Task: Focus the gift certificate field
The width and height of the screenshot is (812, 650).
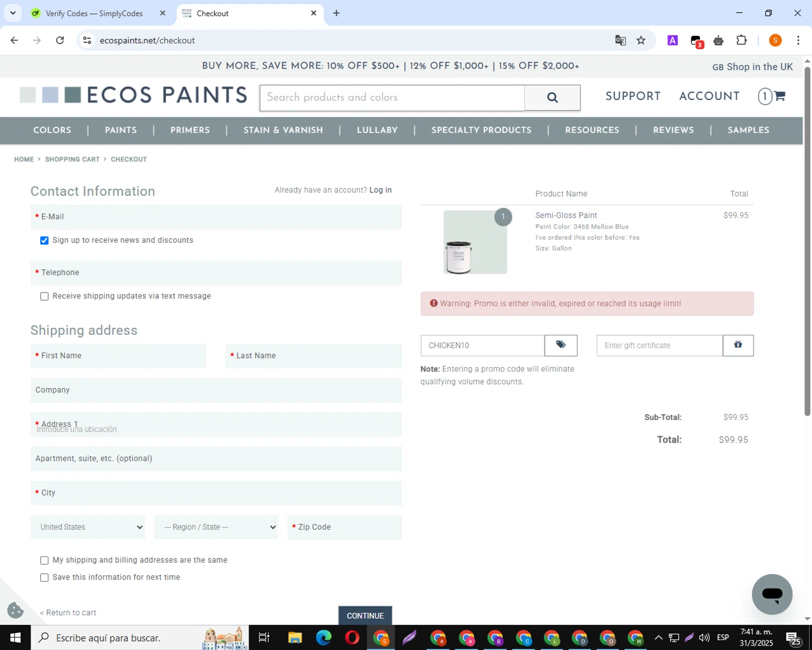Action: (x=659, y=345)
